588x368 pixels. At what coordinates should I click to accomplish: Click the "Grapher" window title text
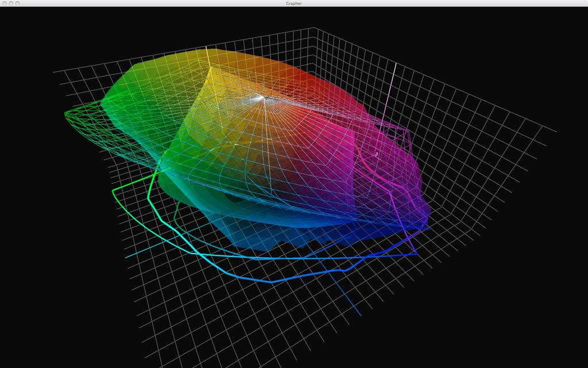[x=293, y=3]
